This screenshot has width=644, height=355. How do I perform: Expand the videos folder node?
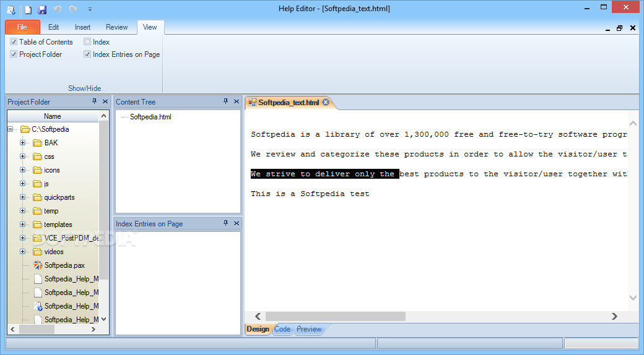tap(22, 252)
